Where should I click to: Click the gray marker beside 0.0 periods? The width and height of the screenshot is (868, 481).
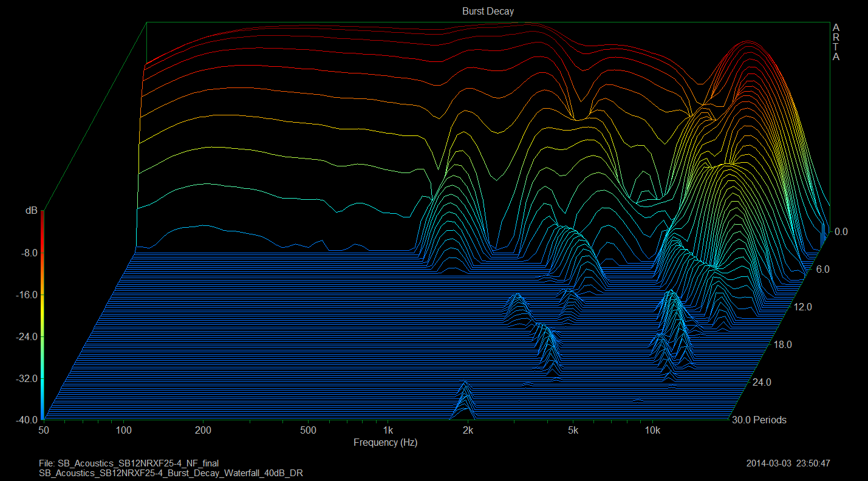pyautogui.click(x=824, y=236)
